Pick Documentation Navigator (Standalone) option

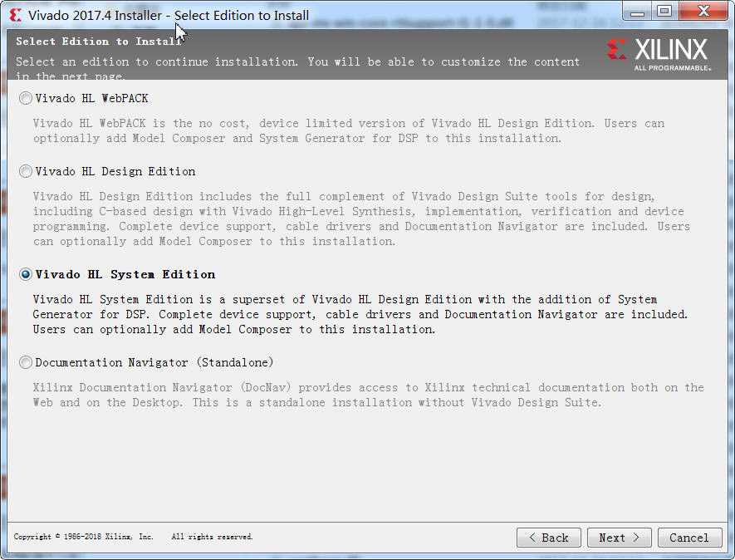(26, 362)
